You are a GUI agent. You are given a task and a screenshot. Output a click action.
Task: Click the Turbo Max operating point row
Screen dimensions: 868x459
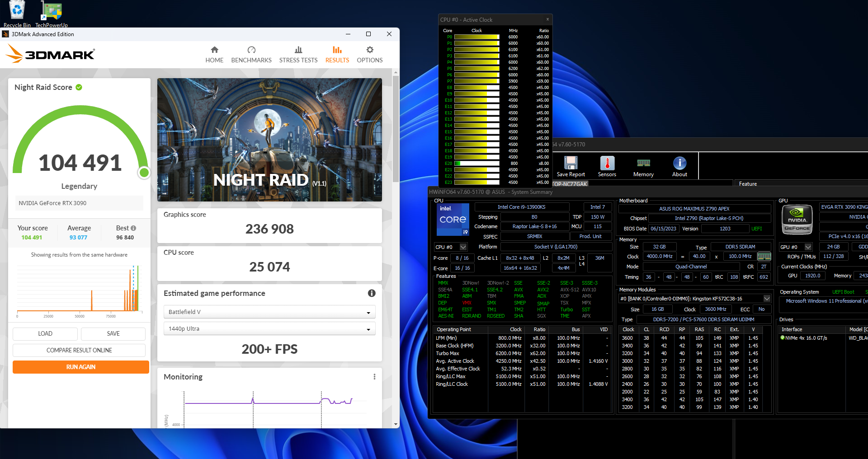521,353
